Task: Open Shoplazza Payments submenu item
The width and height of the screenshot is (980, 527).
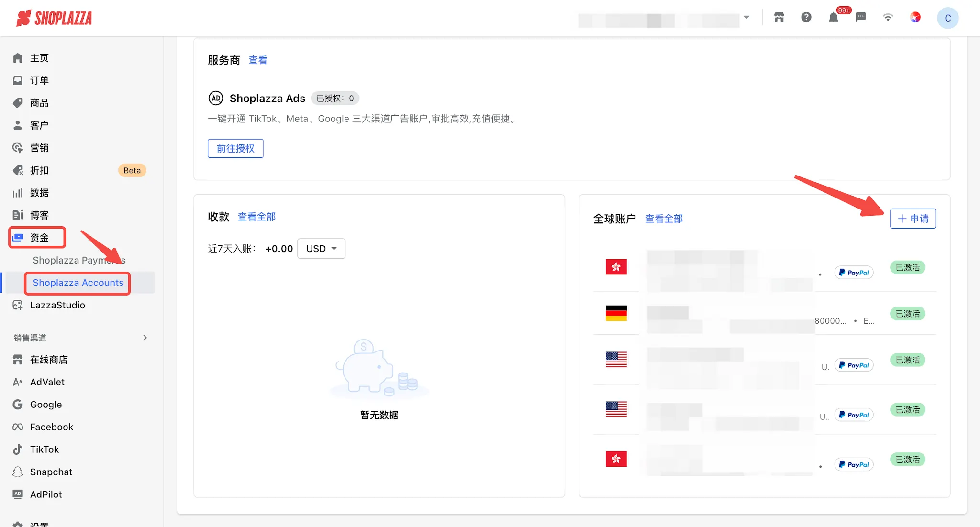Action: coord(79,260)
